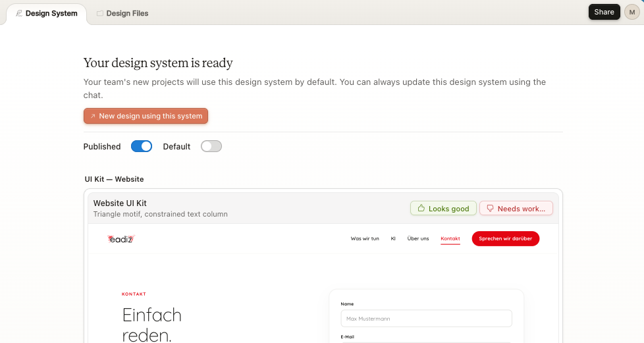Enable the Default toggle
Screen dimensions: 644x343
pyautogui.click(x=211, y=146)
